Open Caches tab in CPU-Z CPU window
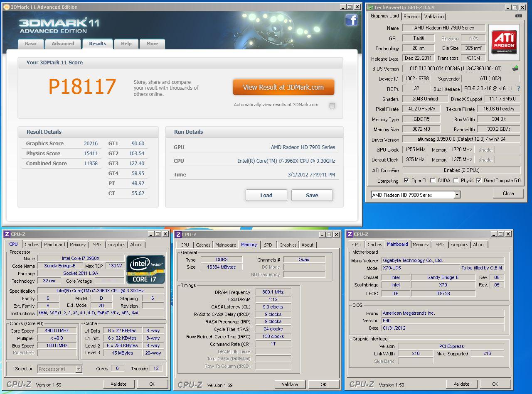This screenshot has width=532, height=394. (32, 245)
